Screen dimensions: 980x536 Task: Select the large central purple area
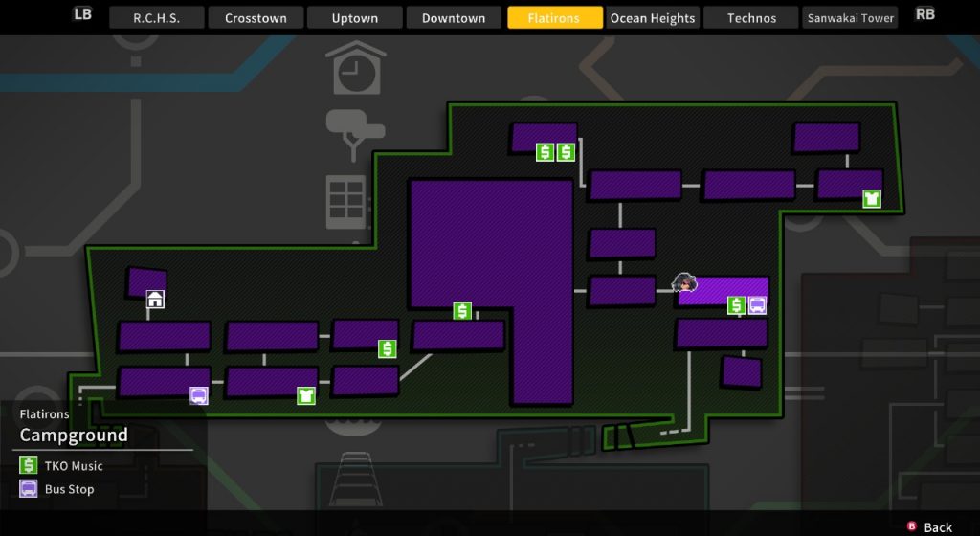pos(492,291)
